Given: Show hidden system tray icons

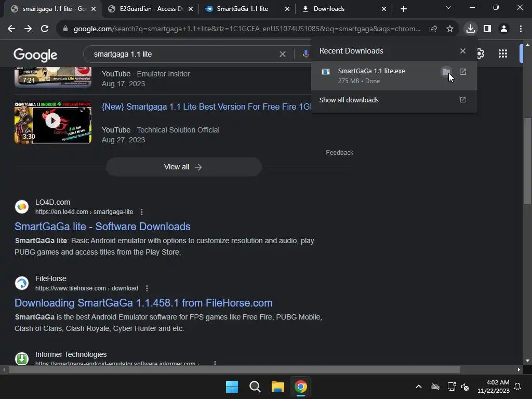Looking at the screenshot, I should click(419, 387).
